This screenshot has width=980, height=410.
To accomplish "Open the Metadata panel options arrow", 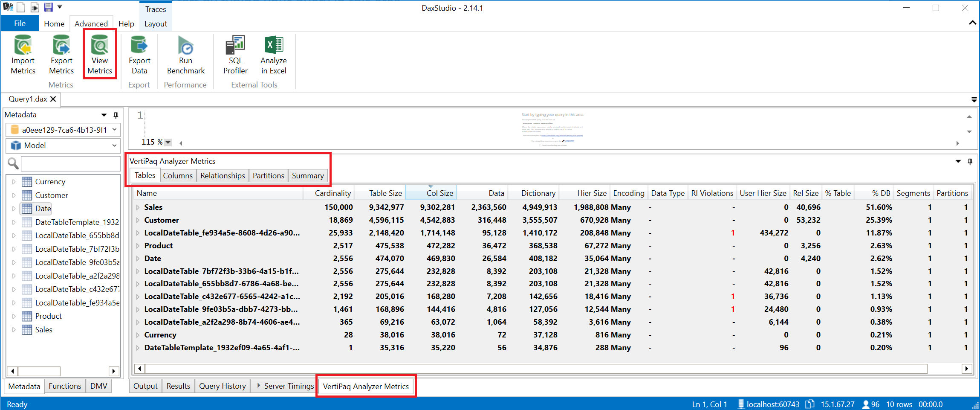I will point(104,115).
